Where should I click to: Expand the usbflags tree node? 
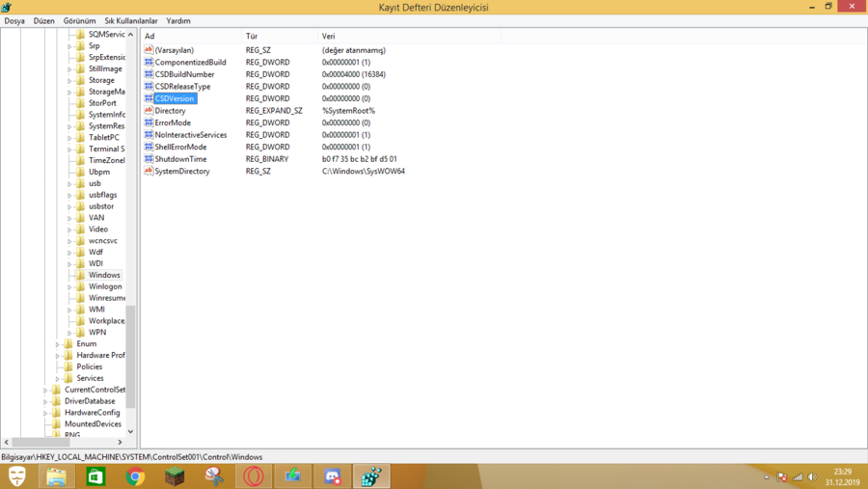click(69, 196)
